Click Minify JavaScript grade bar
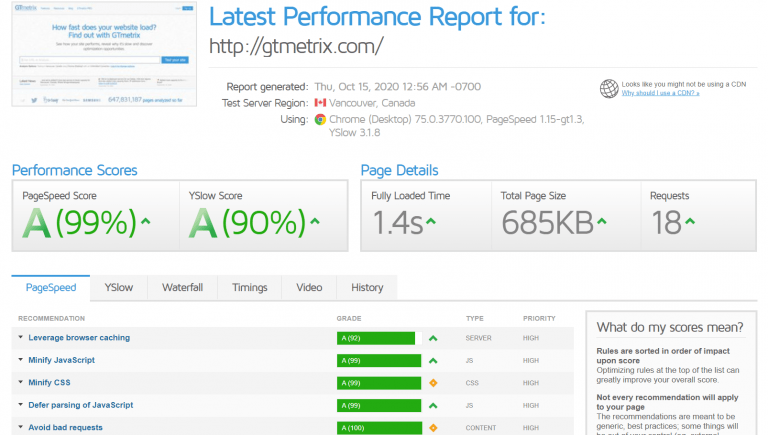The width and height of the screenshot is (768, 435). 379,361
